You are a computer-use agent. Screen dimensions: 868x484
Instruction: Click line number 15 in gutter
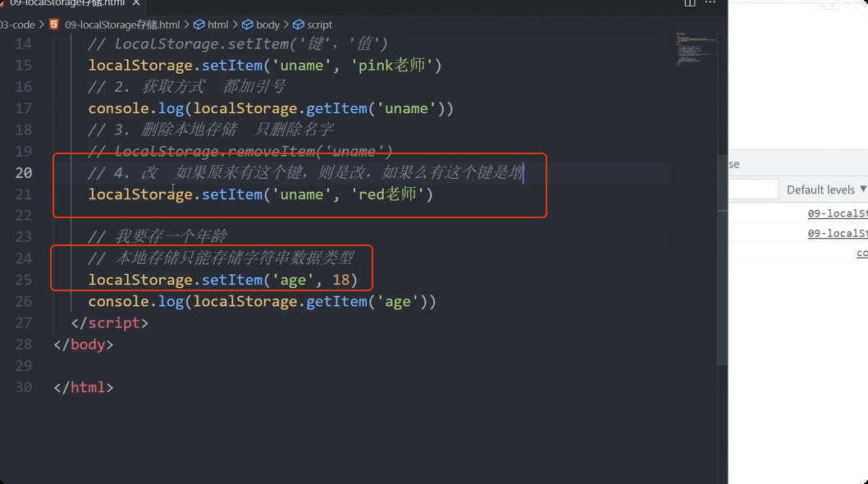point(23,66)
